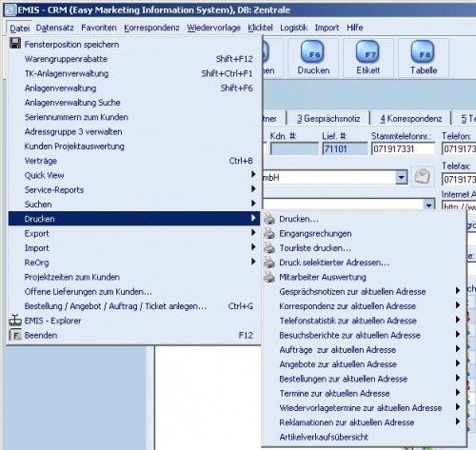Open the dropdown arrow below company field

(428, 205)
